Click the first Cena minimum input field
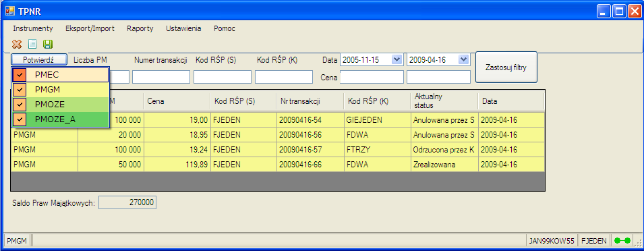The height and width of the screenshot is (251, 644). point(372,77)
